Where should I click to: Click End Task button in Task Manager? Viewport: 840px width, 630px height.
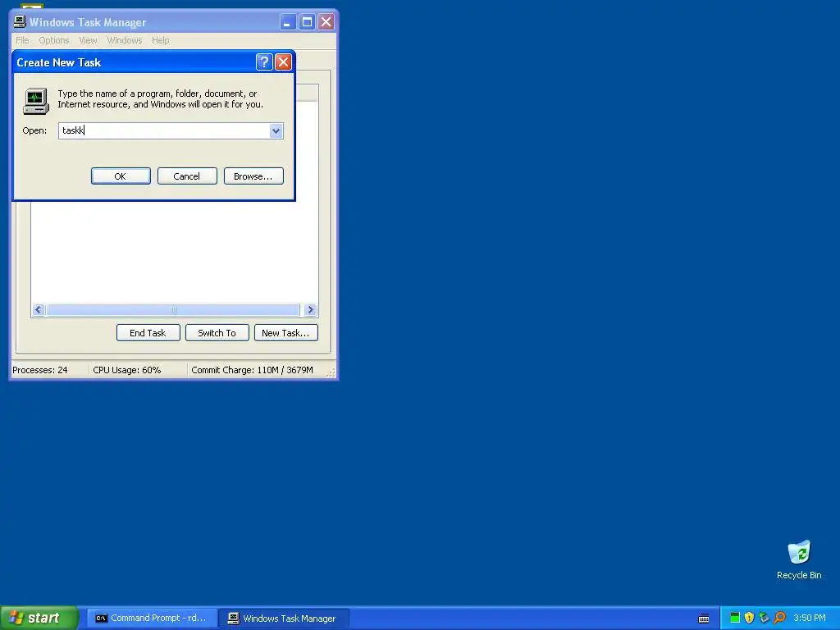click(x=148, y=333)
